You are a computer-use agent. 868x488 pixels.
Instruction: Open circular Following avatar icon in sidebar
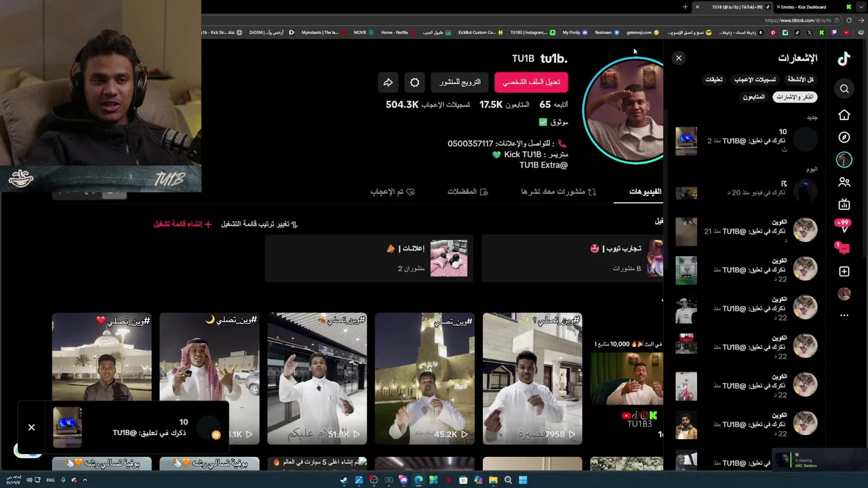click(844, 159)
